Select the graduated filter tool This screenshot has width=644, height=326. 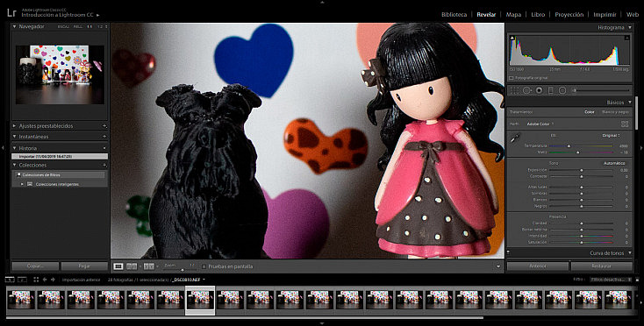(551, 90)
